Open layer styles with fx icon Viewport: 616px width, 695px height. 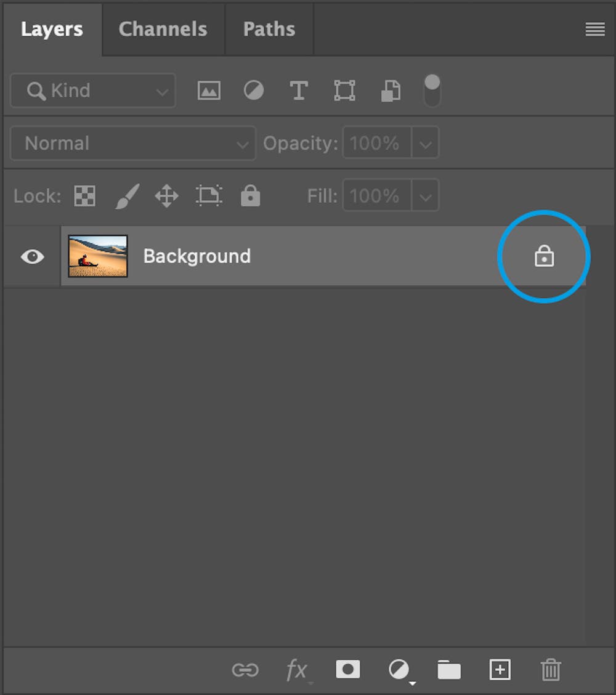pos(296,670)
